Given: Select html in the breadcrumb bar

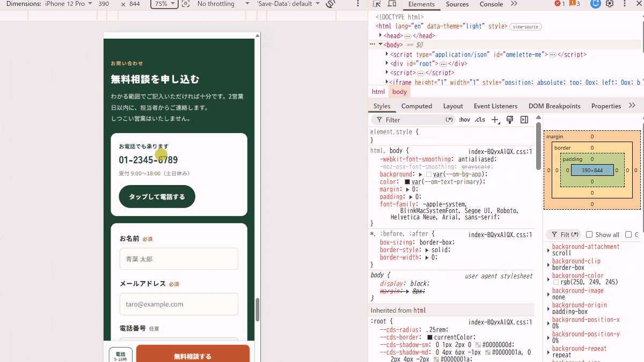Looking at the screenshot, I should click(x=378, y=92).
